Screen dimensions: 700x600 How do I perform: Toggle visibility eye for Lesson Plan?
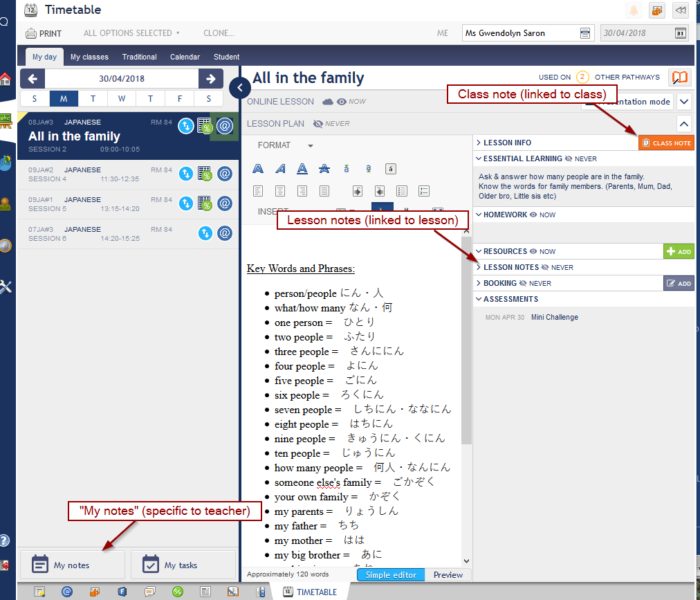point(318,124)
